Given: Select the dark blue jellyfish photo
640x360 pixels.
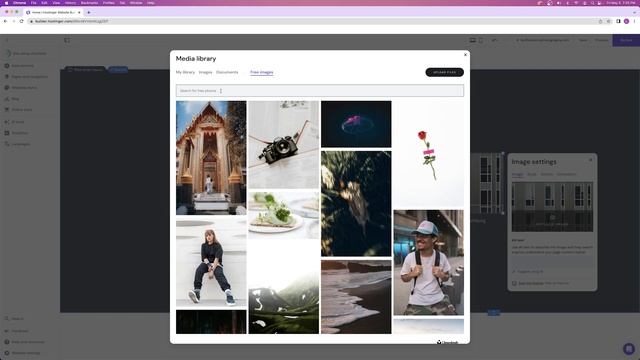Looking at the screenshot, I should 356,124.
